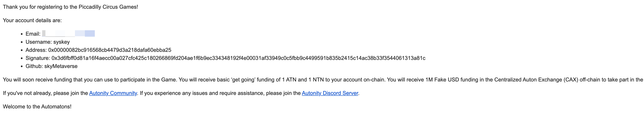644x114 pixels.
Task: Click the 'Github:' label
Action: pyautogui.click(x=34, y=66)
